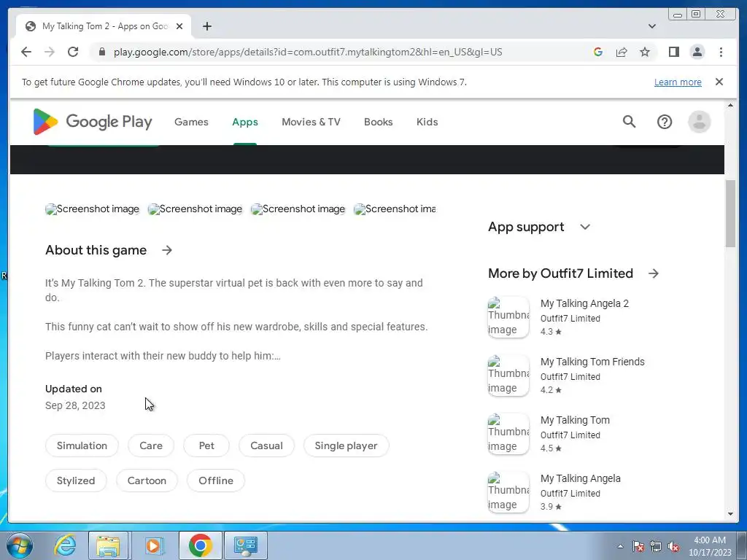Select the Pet tag chip

(x=206, y=446)
